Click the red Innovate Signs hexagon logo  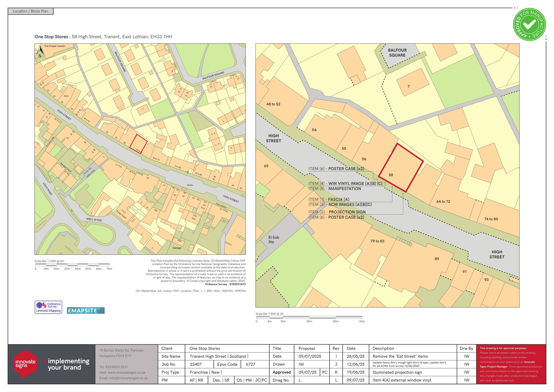[25, 364]
